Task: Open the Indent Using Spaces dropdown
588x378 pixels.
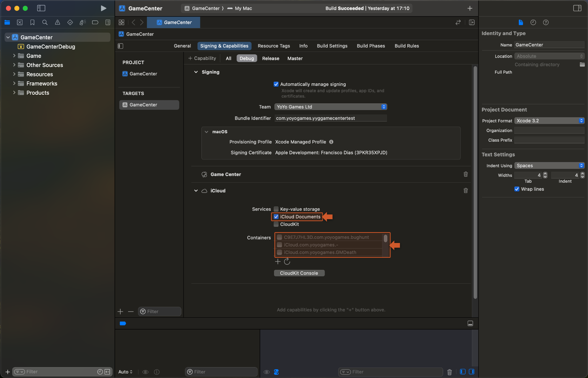Action: point(549,166)
